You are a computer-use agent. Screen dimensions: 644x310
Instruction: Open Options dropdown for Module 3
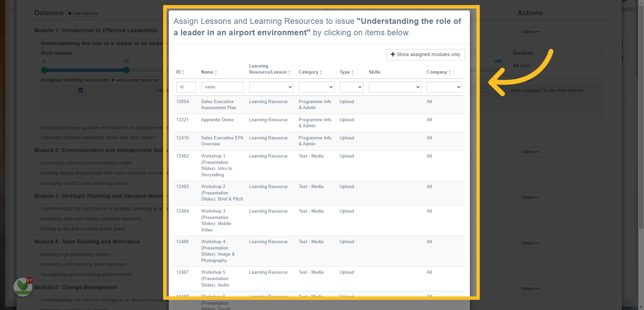[530, 197]
